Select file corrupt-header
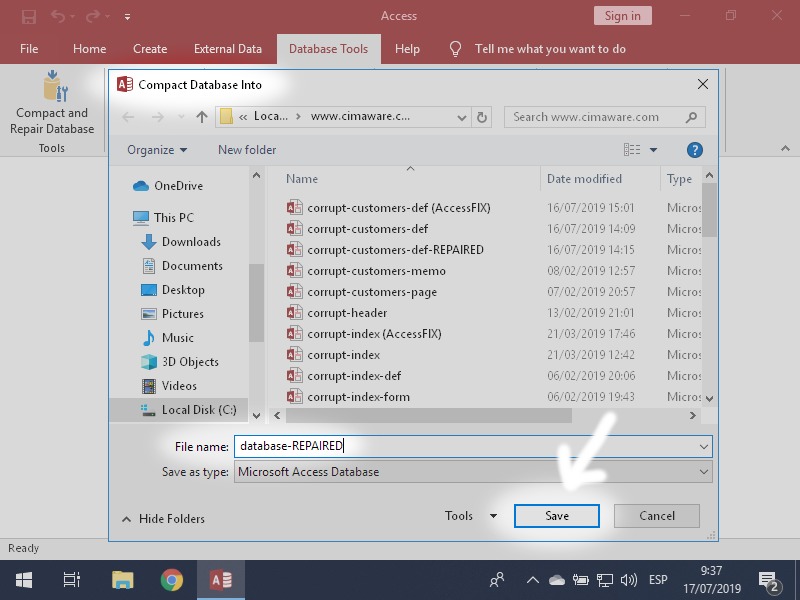Viewport: 800px width, 600px height. click(337, 313)
